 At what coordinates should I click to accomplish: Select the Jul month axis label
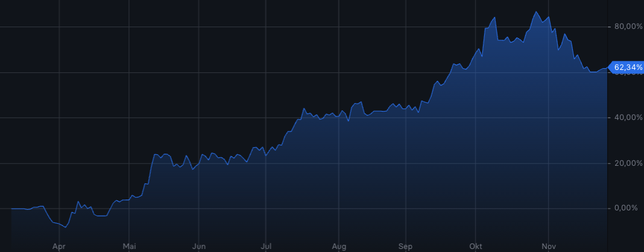[x=266, y=246]
